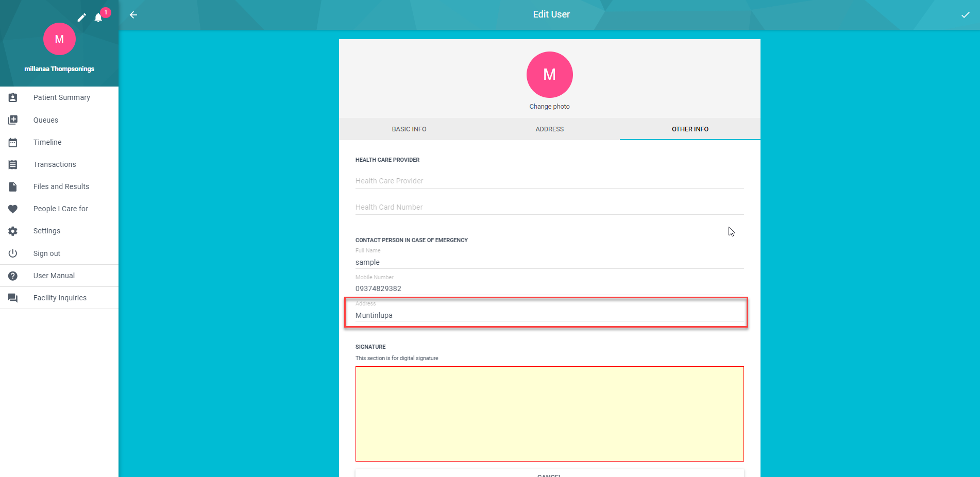The height and width of the screenshot is (477, 980).
Task: Click the Files and Results document icon
Action: coord(13,186)
